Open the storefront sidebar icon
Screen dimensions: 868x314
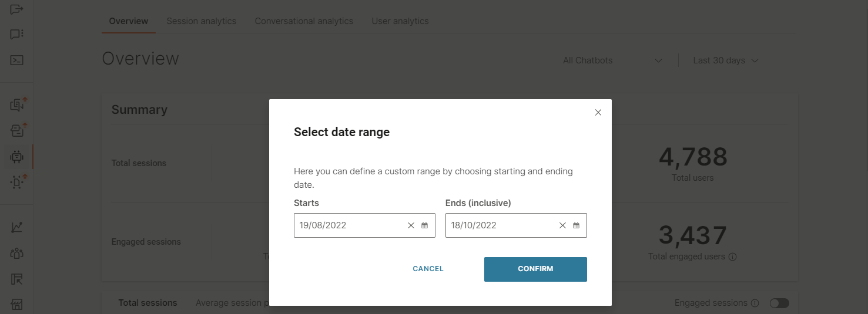click(17, 305)
